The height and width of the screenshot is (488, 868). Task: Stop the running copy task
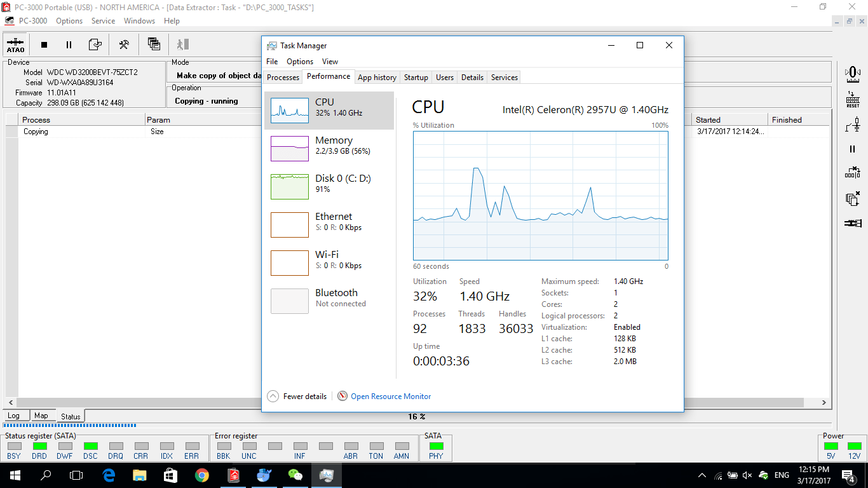click(x=44, y=44)
